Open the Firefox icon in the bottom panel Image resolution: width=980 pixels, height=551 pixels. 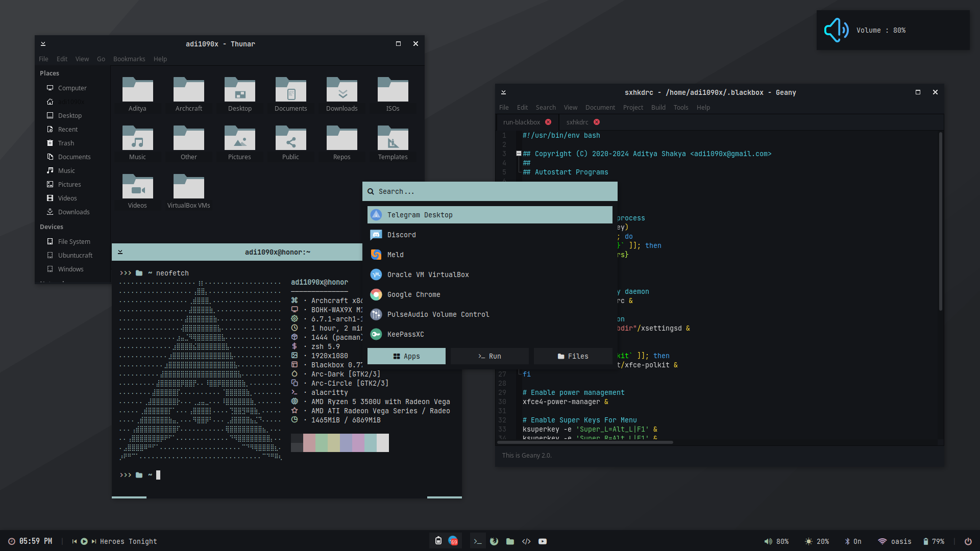coord(494,541)
